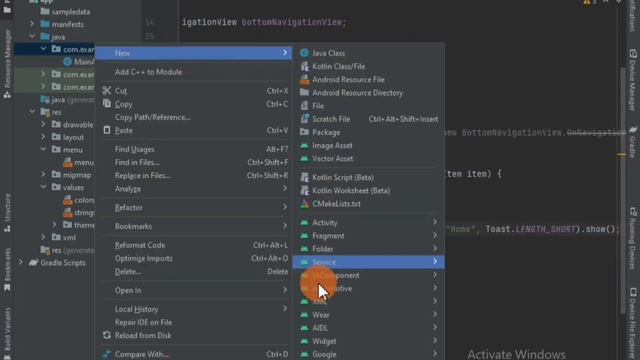Click the Kotlin Worksheet (Beta) icon

pyautogui.click(x=304, y=190)
